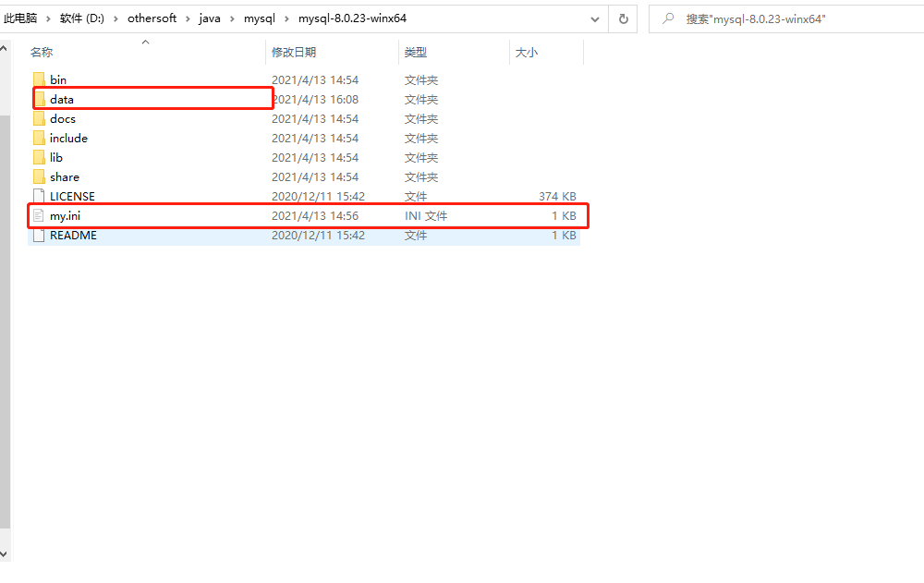Image resolution: width=924 pixels, height=583 pixels.
Task: Select the share folder icon
Action: [x=39, y=176]
